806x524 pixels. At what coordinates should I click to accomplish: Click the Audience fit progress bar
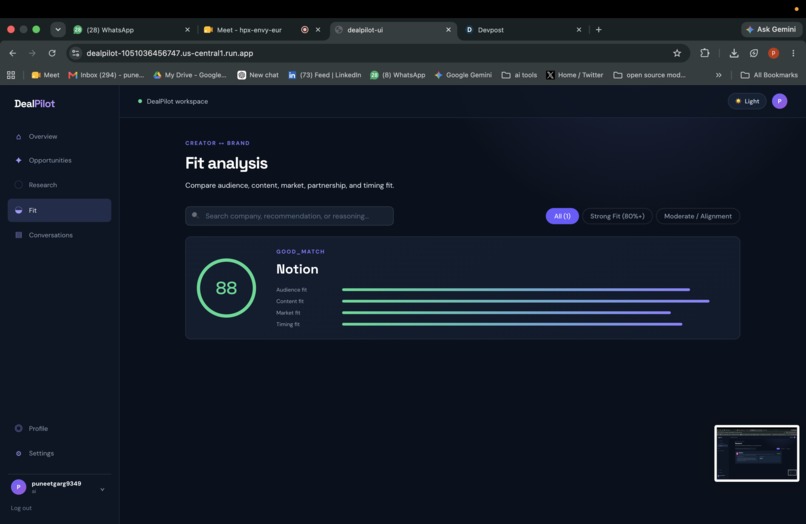tap(516, 290)
